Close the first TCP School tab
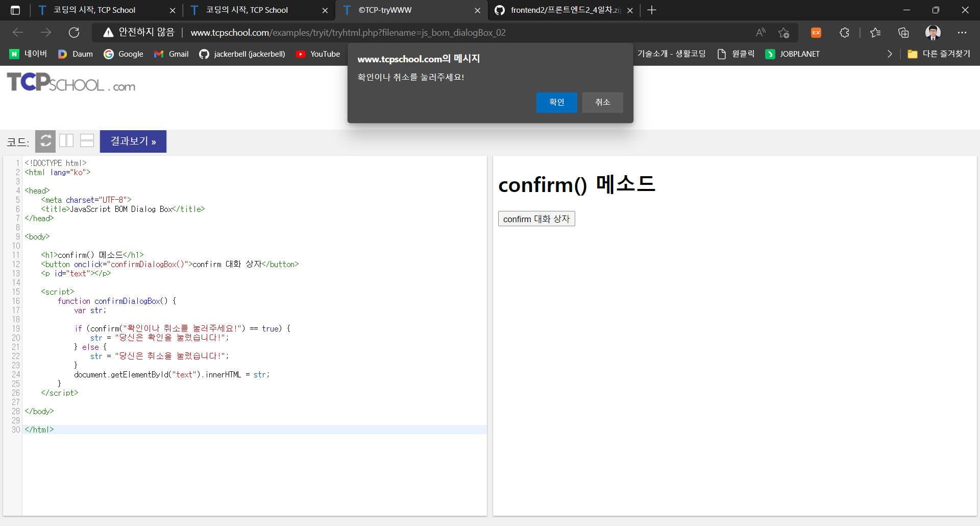980x526 pixels. (x=173, y=10)
